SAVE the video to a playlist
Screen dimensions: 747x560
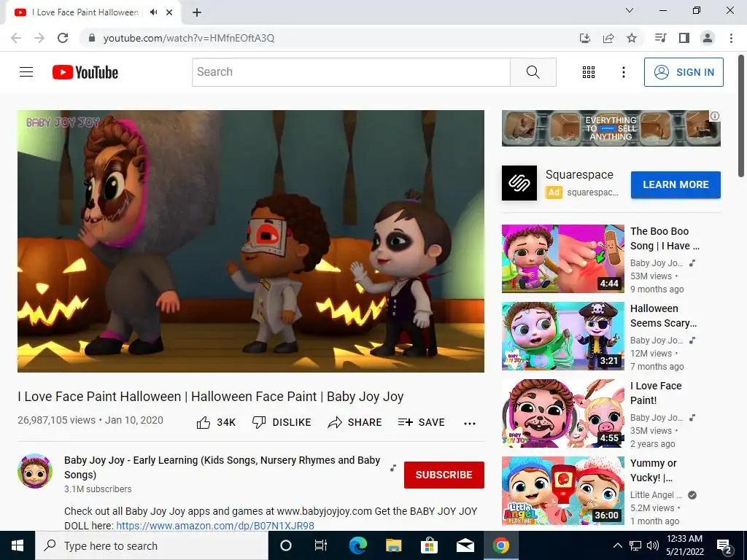coord(422,422)
